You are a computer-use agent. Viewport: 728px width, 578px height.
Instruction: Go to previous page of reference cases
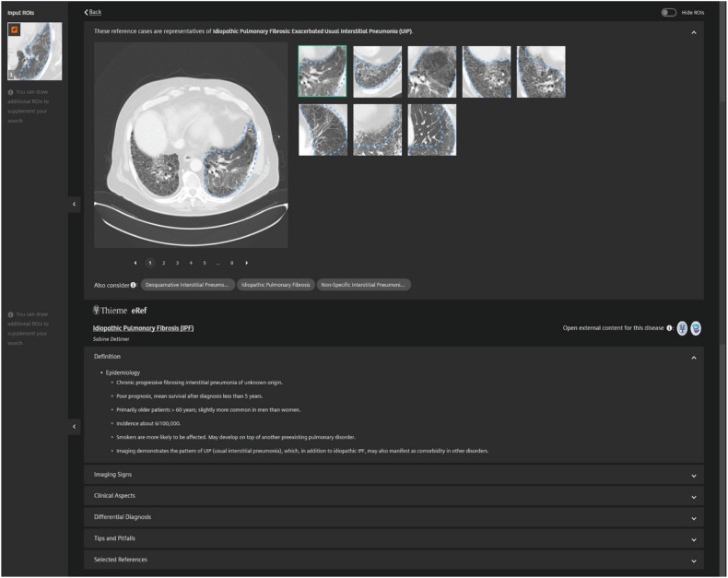(x=135, y=263)
